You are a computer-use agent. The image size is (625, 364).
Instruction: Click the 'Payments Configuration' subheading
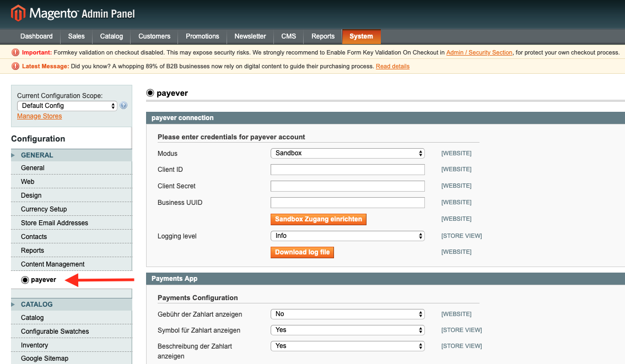(198, 298)
